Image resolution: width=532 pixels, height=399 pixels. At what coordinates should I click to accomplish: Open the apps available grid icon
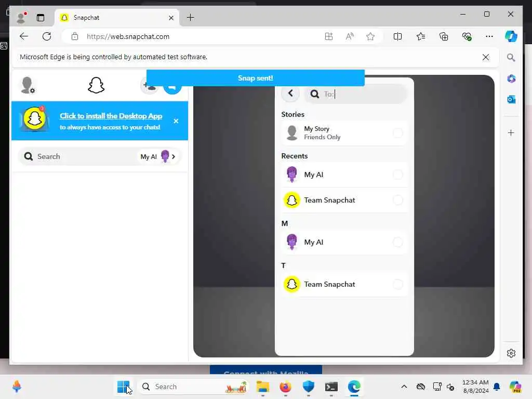pos(329,36)
